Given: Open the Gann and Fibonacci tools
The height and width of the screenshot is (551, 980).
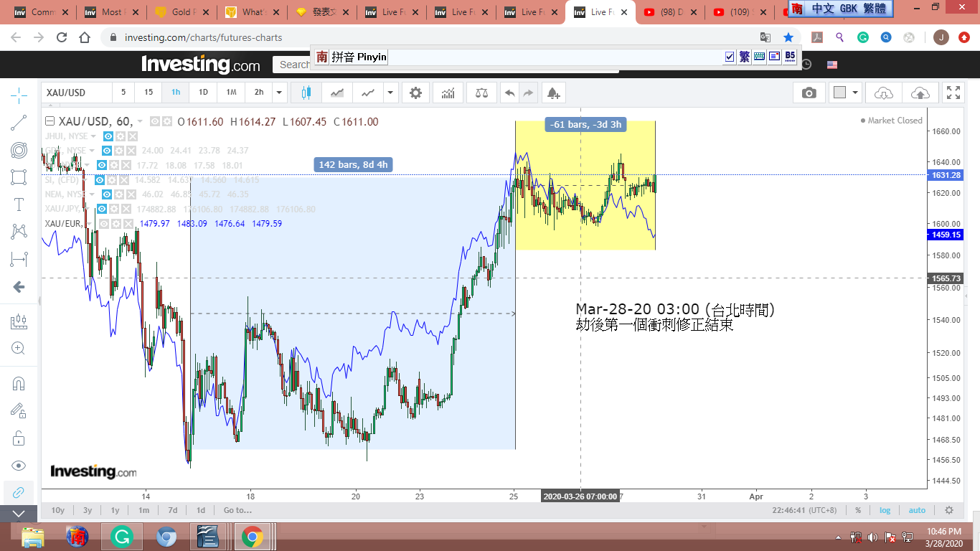Looking at the screenshot, I should pos(19,150).
